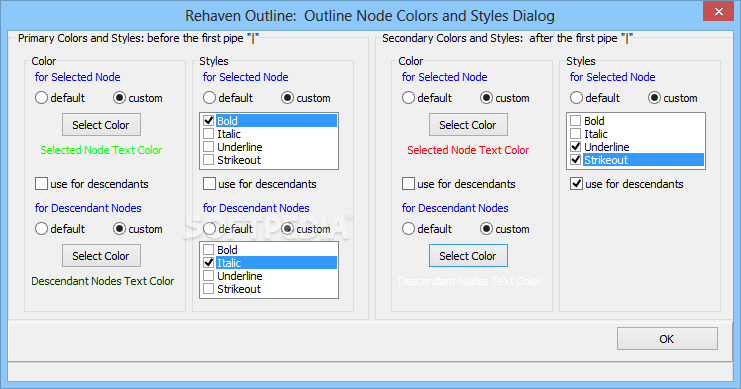Check Strikeout in primary Descendant Nodes styles

point(208,289)
